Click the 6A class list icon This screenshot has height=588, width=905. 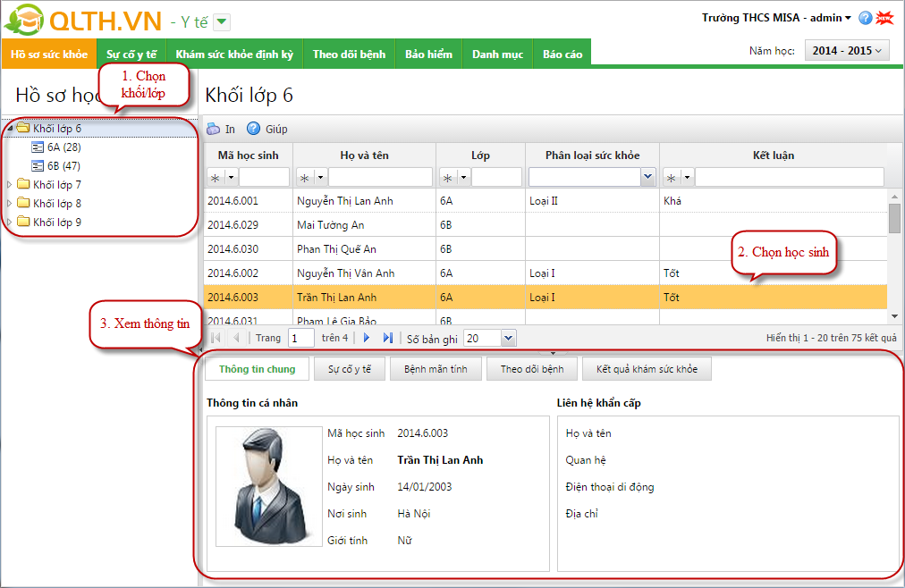click(x=38, y=147)
